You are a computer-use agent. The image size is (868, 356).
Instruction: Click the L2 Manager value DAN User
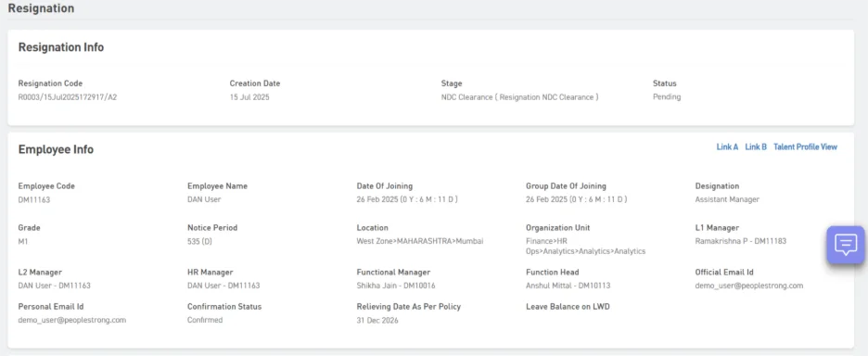pos(54,286)
